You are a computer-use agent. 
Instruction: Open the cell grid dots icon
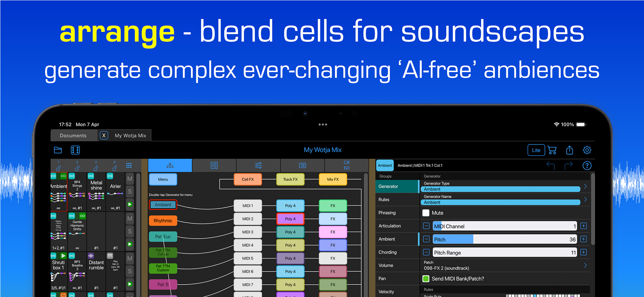click(75, 150)
